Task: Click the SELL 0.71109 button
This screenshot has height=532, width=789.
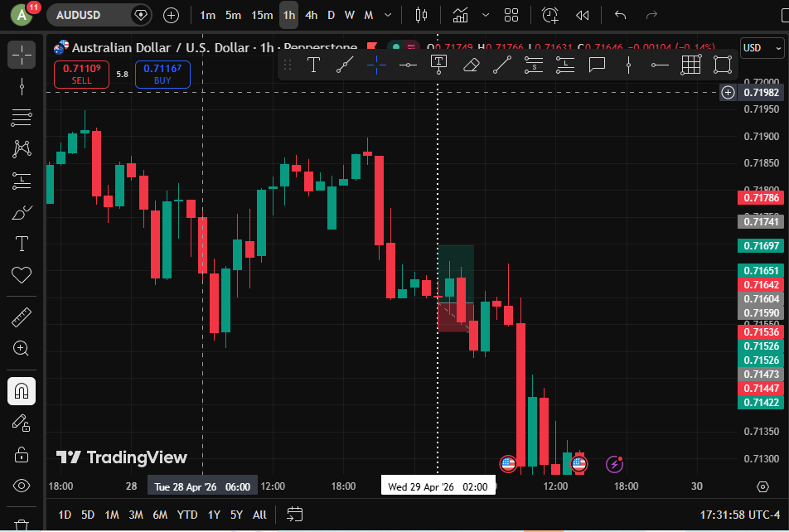Action: [x=81, y=74]
